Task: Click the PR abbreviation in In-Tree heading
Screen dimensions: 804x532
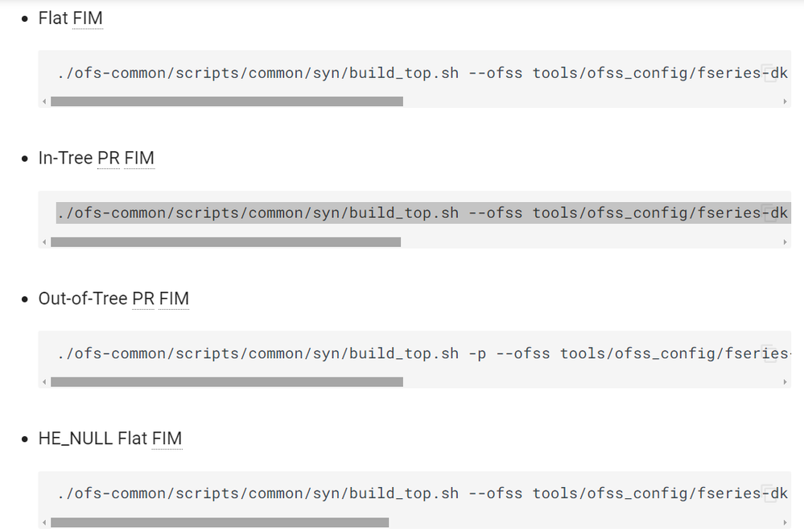Action: pyautogui.click(x=108, y=159)
